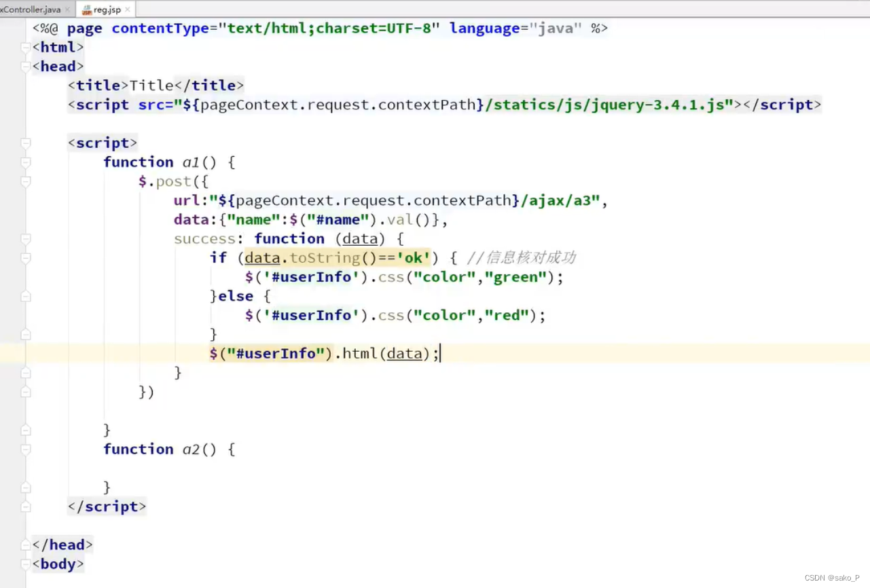This screenshot has width=870, height=588.
Task: Click the closing </script> tag after function a2
Action: 107,507
